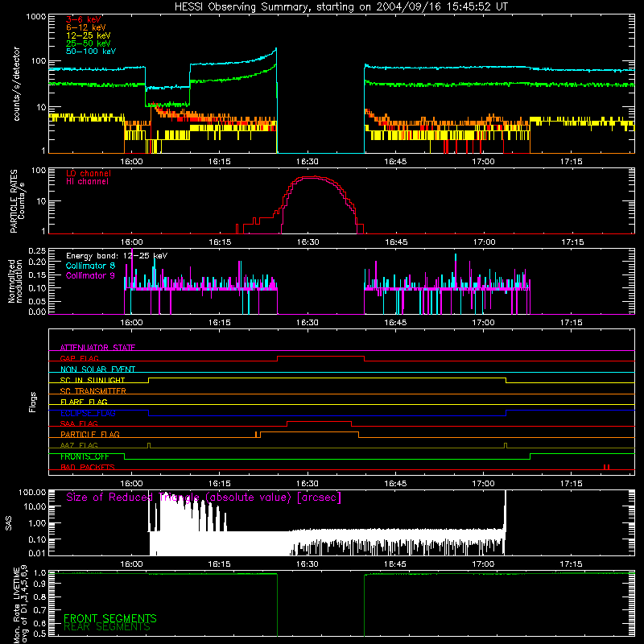Select the green '25-50 keV' legend label

click(88, 43)
